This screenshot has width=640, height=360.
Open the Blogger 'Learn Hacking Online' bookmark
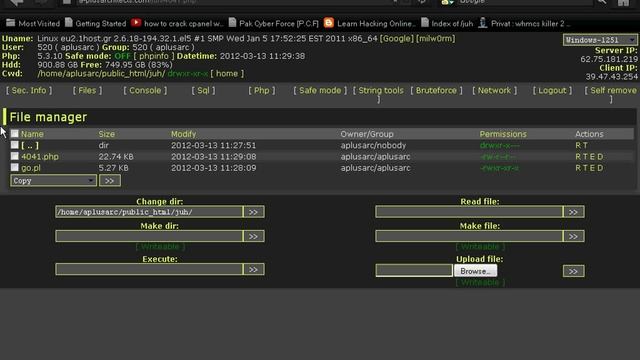pos(370,23)
